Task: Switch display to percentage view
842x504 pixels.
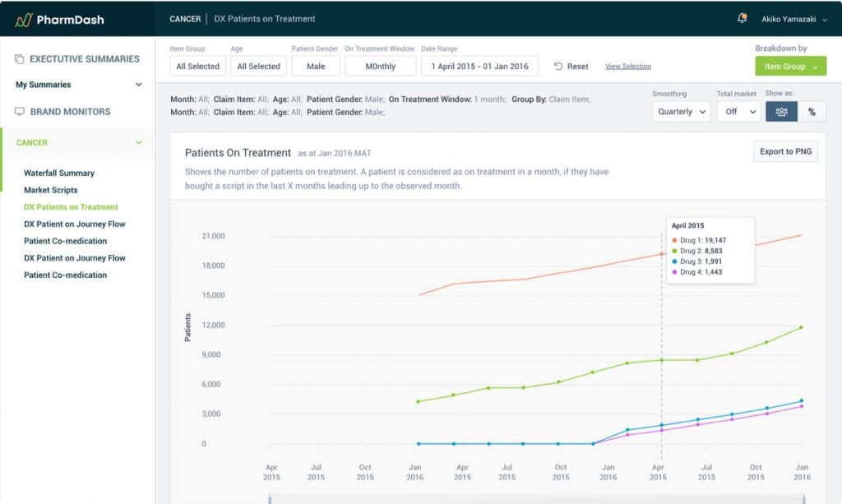Action: [x=812, y=112]
